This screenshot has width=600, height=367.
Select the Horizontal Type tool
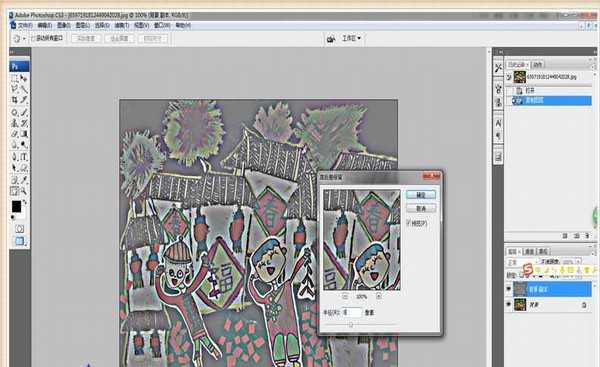tap(24, 157)
